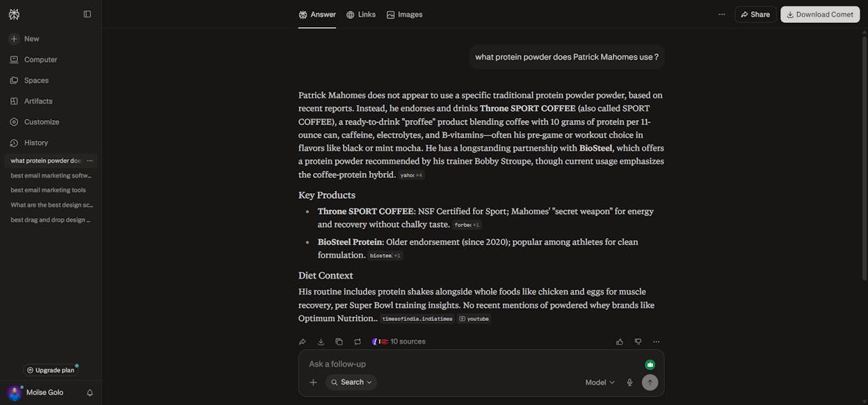
Task: Click the green assistant icon in input
Action: [650, 365]
